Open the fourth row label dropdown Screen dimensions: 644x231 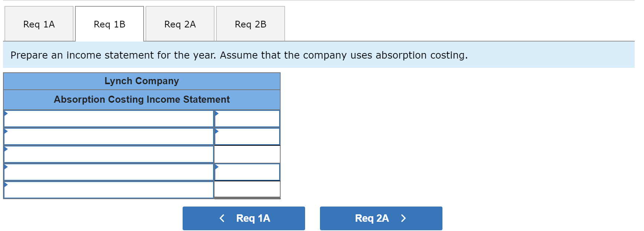pos(108,172)
